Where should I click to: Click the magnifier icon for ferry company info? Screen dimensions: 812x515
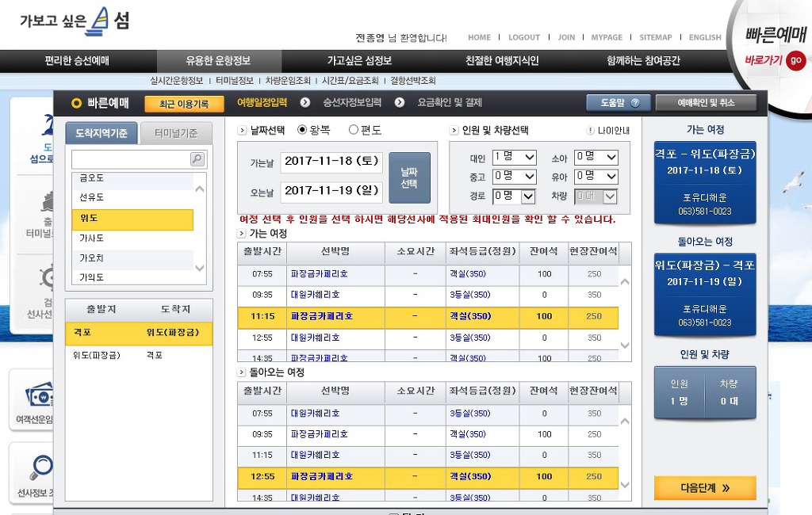[41, 467]
